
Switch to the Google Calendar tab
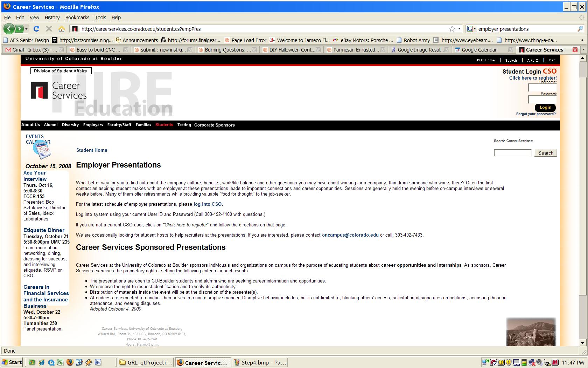(x=484, y=50)
